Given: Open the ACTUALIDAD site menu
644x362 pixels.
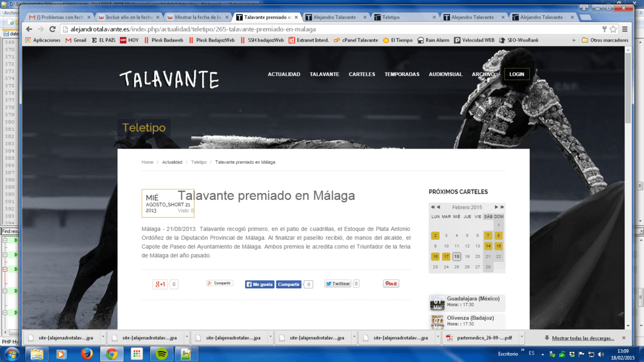Looking at the screenshot, I should [284, 74].
